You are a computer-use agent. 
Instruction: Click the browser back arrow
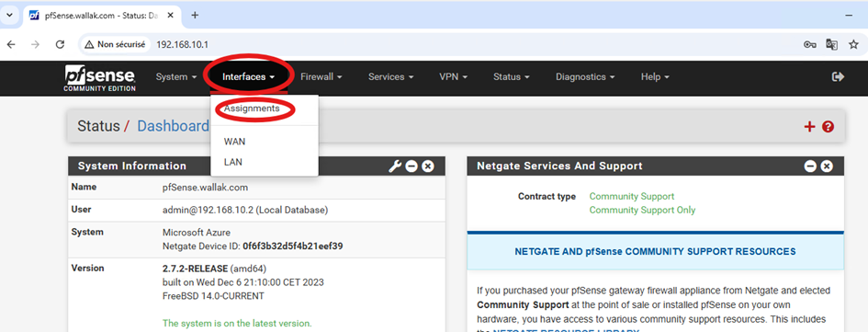[x=11, y=44]
